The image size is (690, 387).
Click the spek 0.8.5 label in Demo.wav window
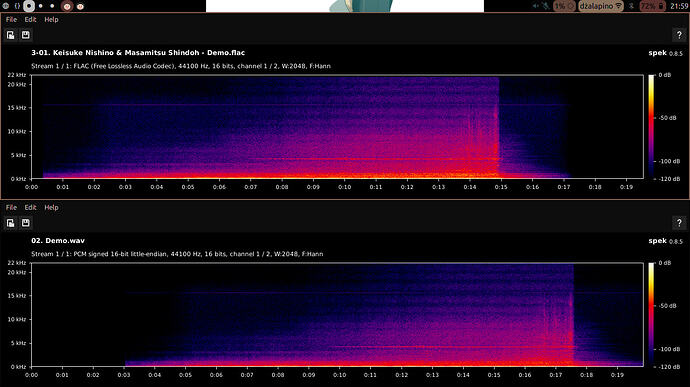[665, 241]
